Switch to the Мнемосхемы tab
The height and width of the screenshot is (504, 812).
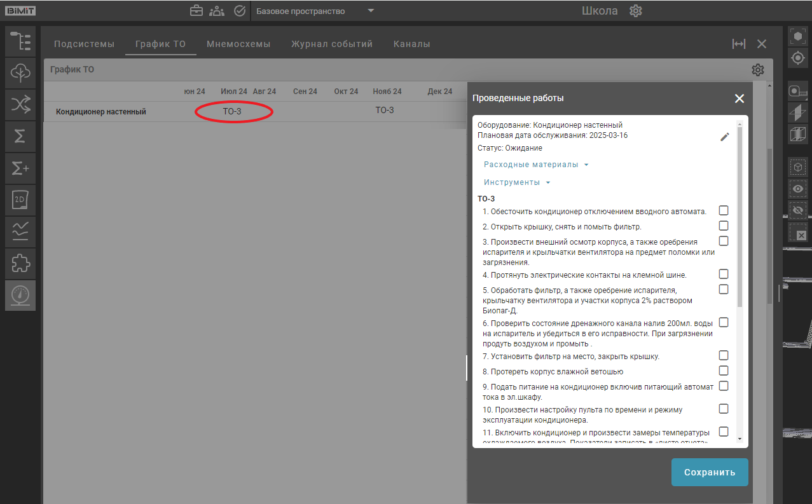[238, 44]
